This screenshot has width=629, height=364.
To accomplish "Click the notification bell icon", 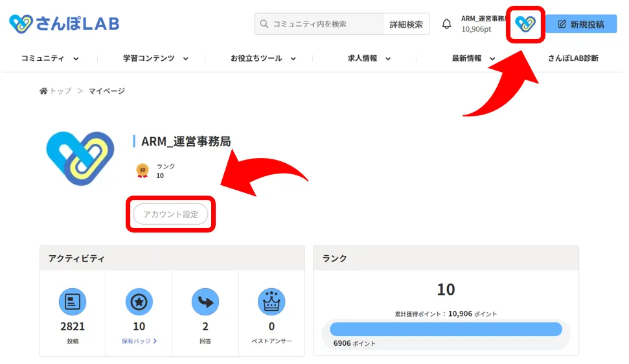I will (x=446, y=25).
